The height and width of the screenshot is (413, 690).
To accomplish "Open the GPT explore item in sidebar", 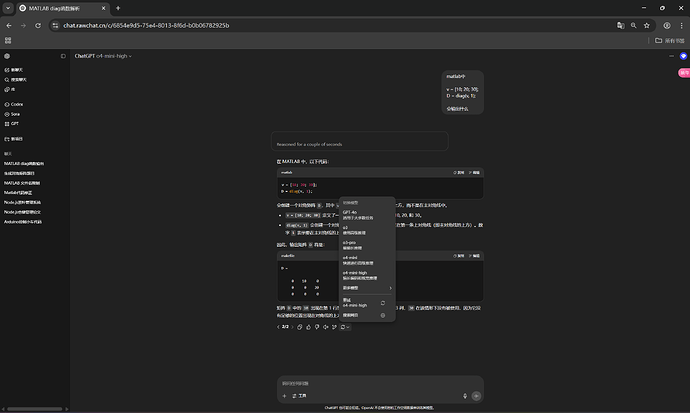I will point(11,124).
